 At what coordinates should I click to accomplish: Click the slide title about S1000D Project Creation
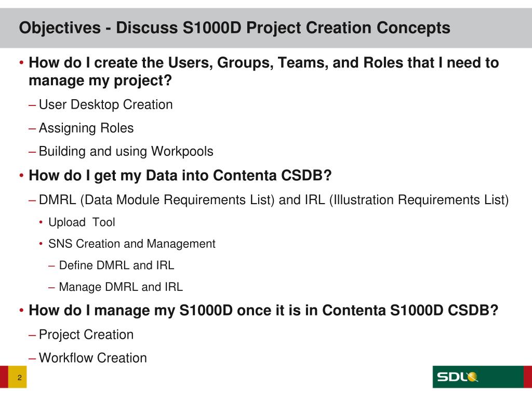point(234,28)
